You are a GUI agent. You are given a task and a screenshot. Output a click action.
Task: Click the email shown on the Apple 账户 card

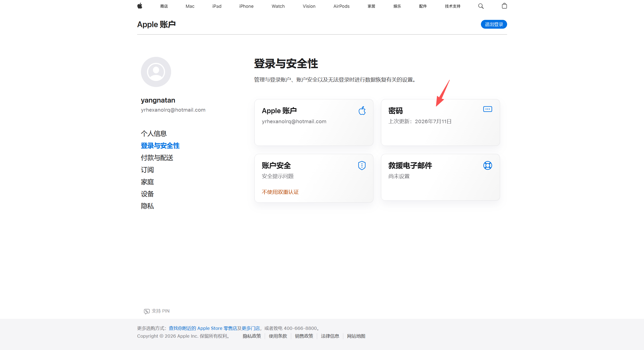pyautogui.click(x=294, y=121)
